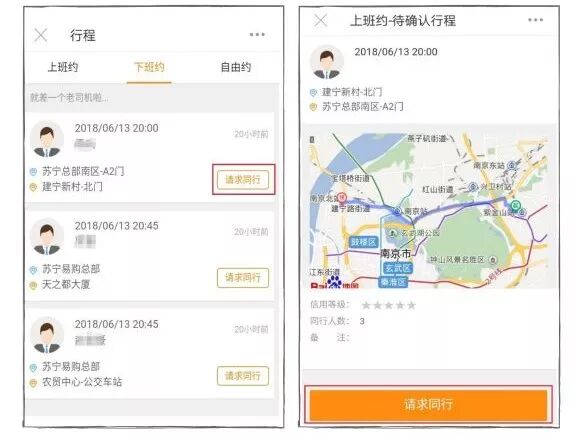Switch to the 自由约 tab

[235, 67]
